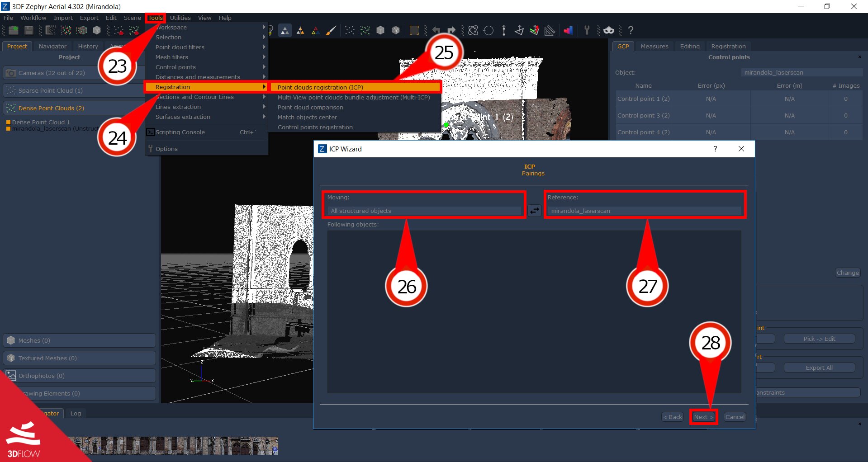
Task: Click the Pick -> Edit button
Action: pos(819,339)
